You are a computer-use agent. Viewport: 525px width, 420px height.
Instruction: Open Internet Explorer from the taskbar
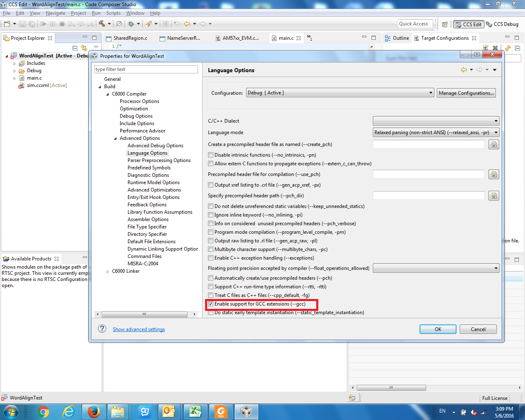(x=68, y=411)
